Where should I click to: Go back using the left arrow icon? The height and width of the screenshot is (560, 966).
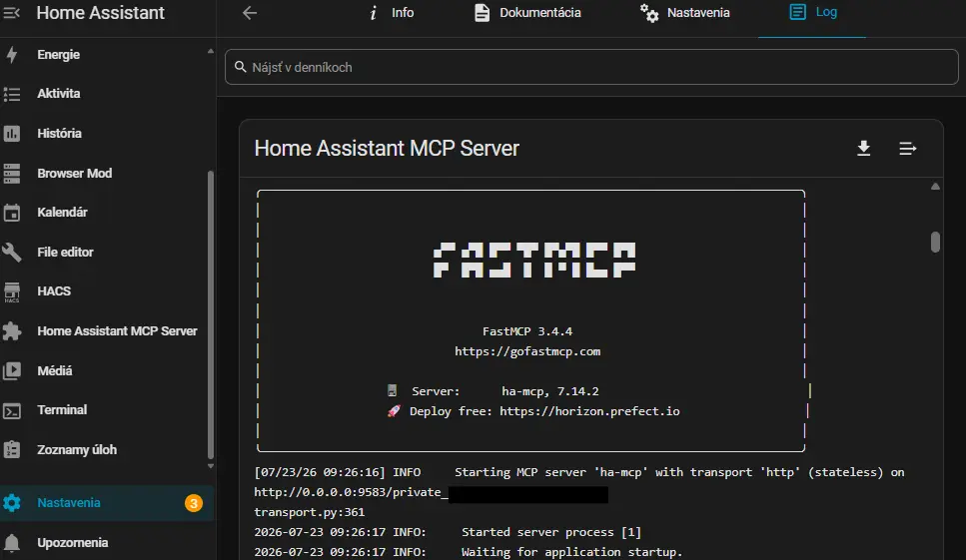[250, 13]
